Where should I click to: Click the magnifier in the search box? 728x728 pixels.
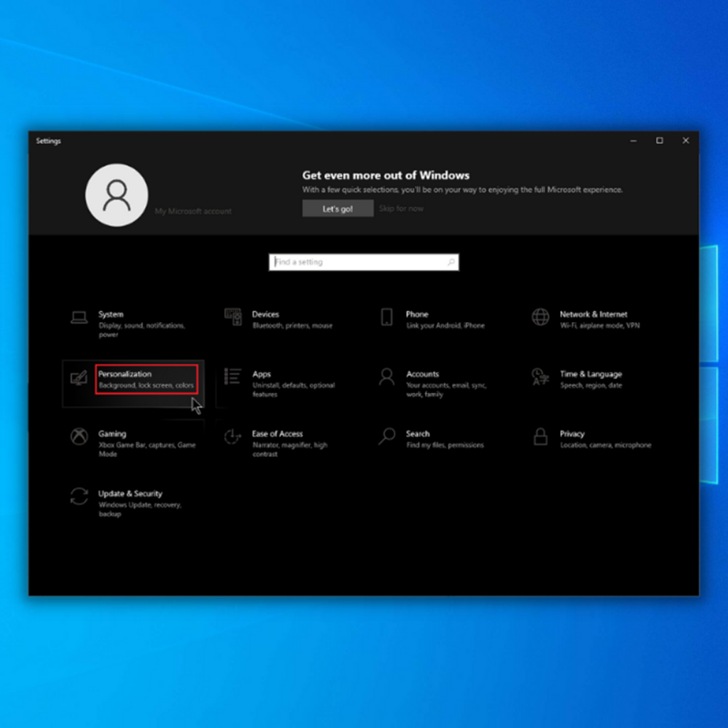coord(451,262)
